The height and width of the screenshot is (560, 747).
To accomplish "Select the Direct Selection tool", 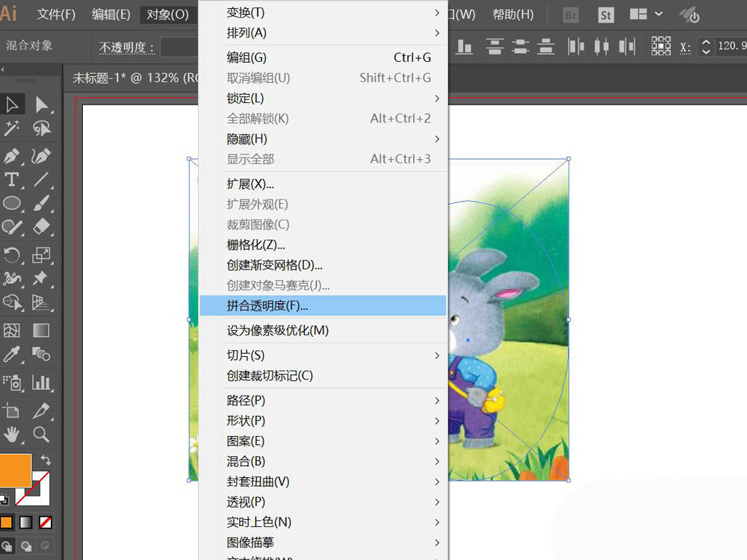I will click(x=42, y=105).
